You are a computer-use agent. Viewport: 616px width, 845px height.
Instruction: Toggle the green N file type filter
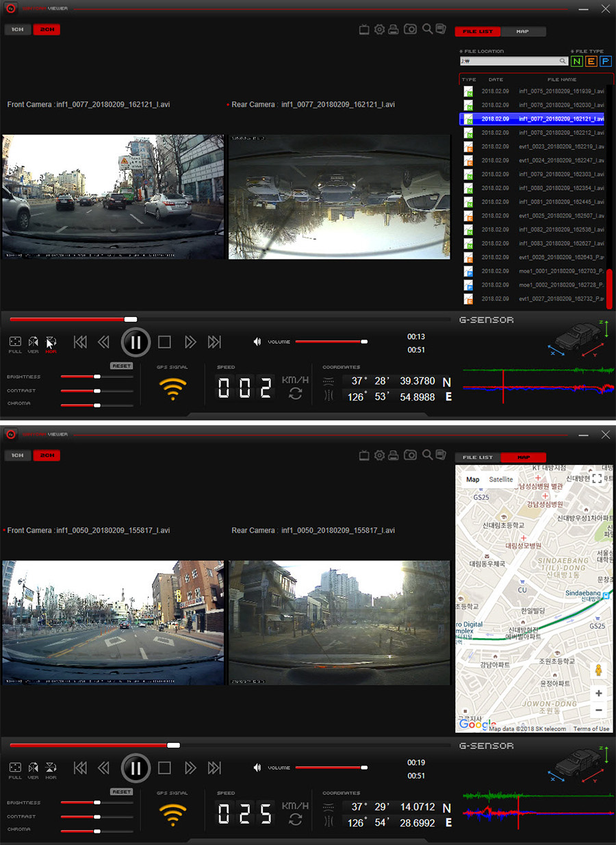coord(577,61)
